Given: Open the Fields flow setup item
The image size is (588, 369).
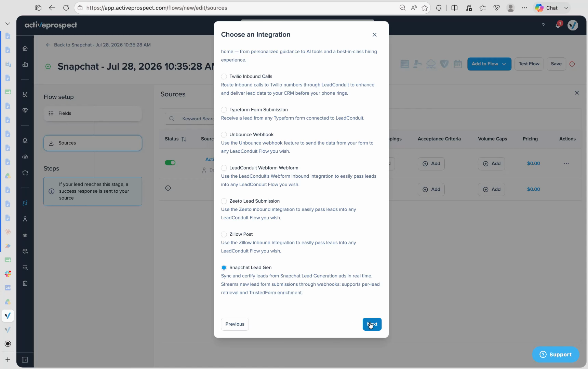Looking at the screenshot, I should click(93, 113).
